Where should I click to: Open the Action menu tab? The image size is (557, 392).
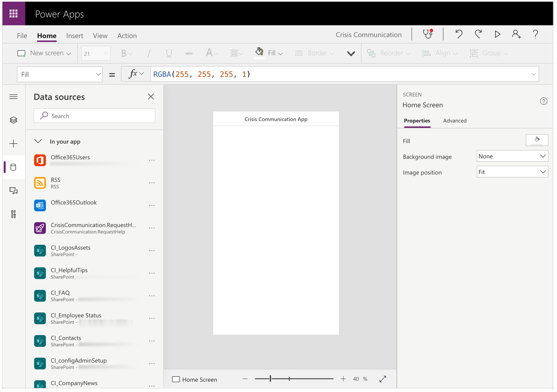pos(127,35)
